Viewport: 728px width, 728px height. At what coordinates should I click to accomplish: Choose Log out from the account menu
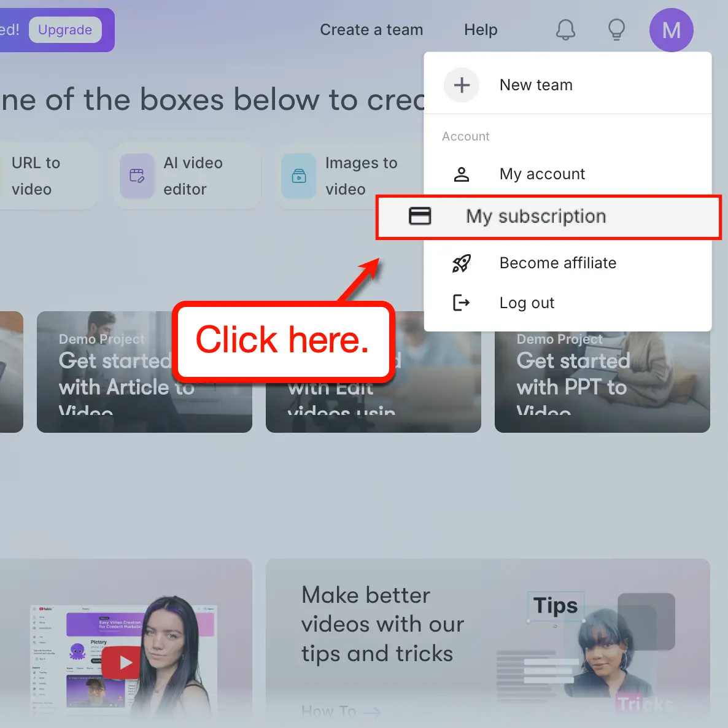[526, 302]
